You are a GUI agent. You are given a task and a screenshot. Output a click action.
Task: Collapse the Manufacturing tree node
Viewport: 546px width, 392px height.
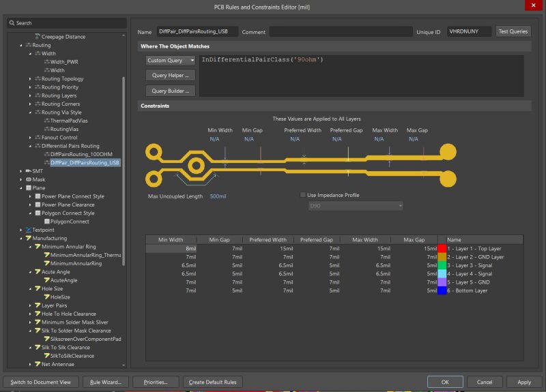tap(21, 238)
